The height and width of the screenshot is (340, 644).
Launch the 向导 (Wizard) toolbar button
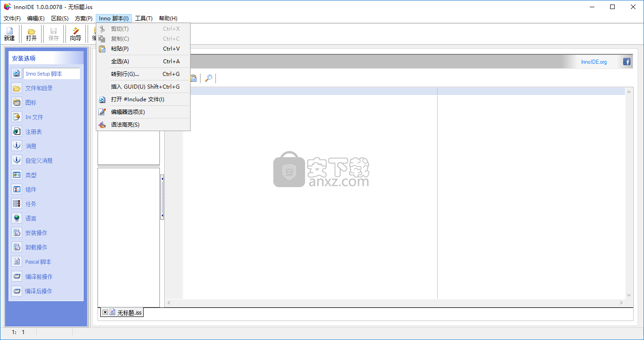click(75, 34)
